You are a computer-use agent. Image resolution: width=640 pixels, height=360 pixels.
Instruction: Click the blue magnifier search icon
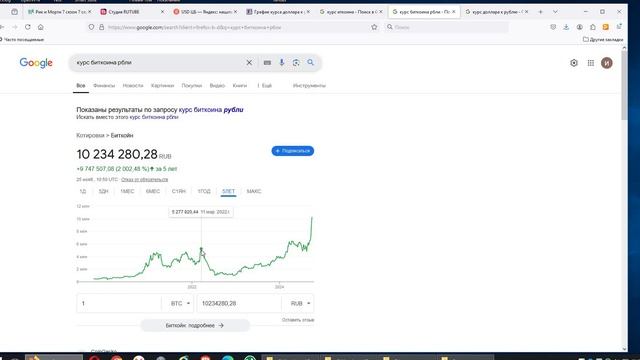click(311, 62)
